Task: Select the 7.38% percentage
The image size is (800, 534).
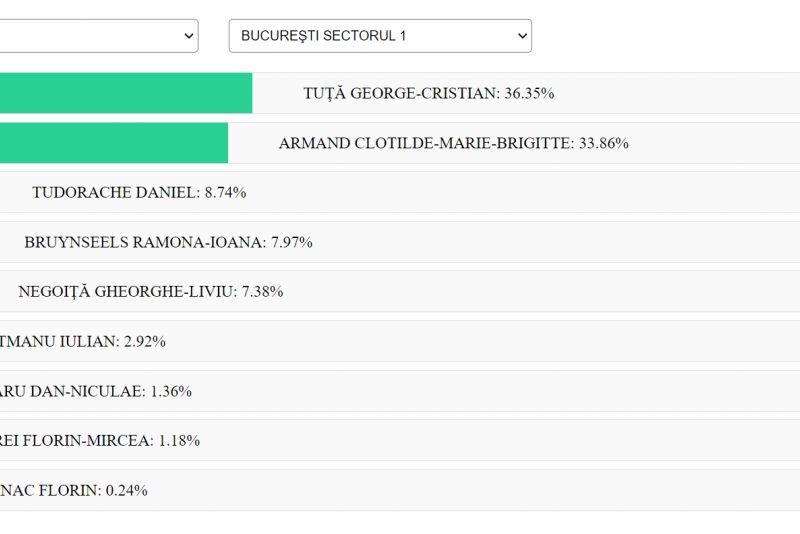Action: [263, 291]
